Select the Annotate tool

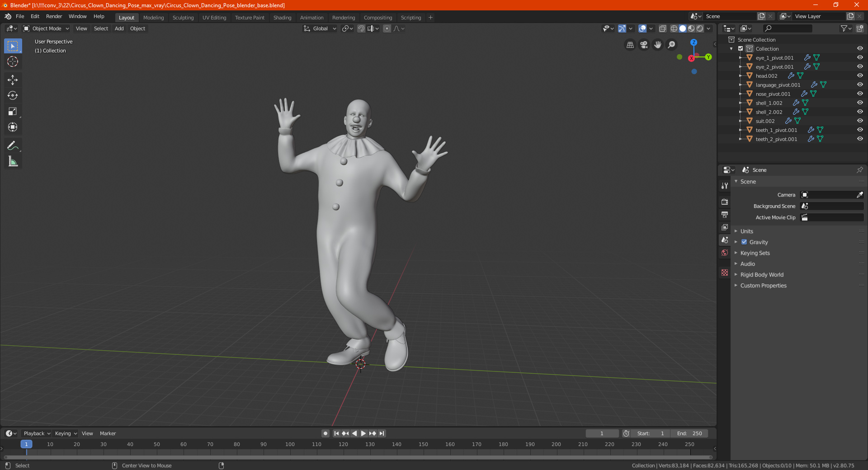pos(13,146)
